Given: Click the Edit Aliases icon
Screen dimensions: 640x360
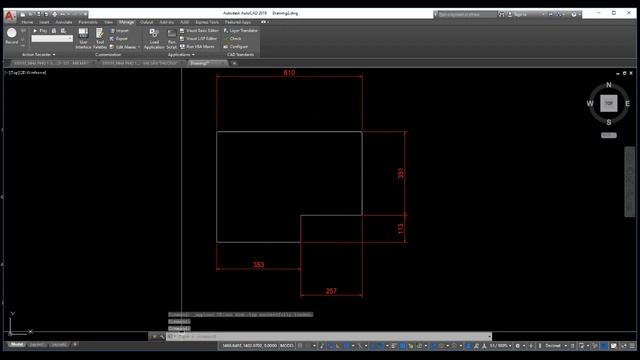Looking at the screenshot, I should [x=123, y=47].
